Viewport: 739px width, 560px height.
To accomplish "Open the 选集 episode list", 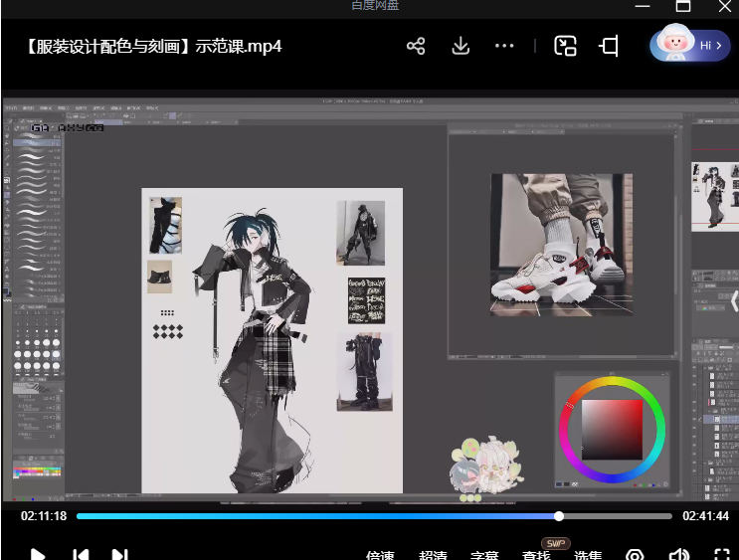I will point(588,555).
